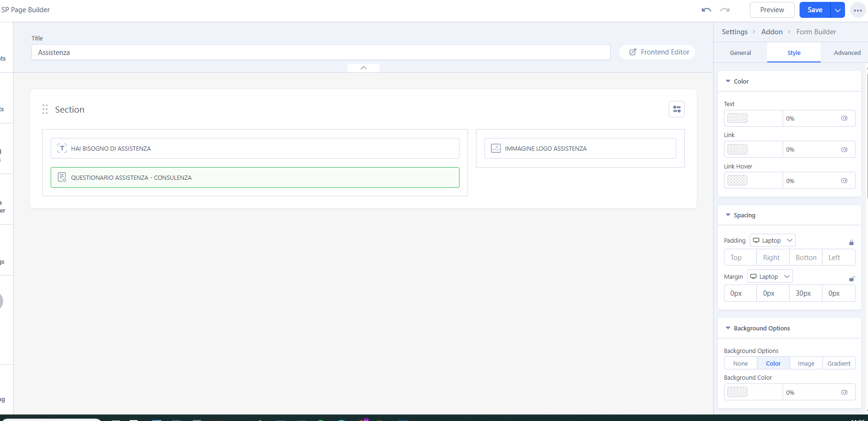
Task: Click the section layout options icon
Action: pyautogui.click(x=677, y=109)
